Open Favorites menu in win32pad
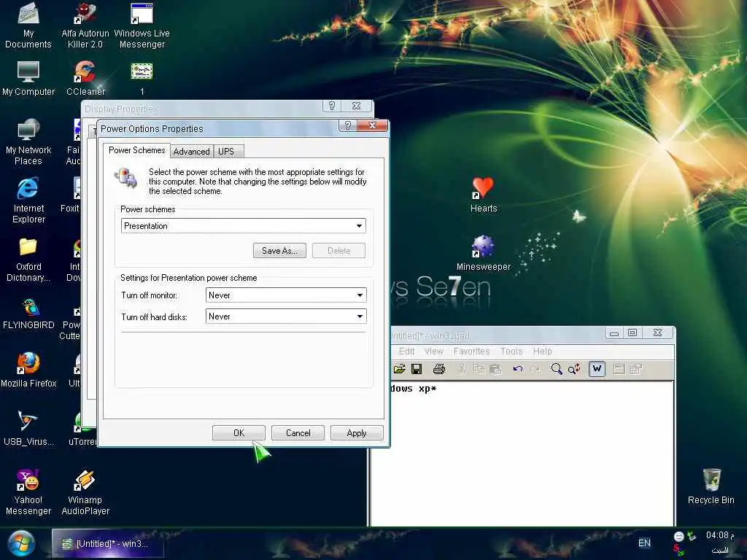This screenshot has width=747, height=560. pos(472,351)
